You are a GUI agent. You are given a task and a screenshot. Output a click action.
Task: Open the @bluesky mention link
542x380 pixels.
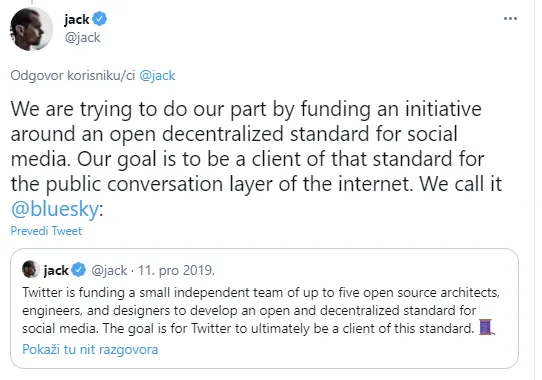(55, 209)
